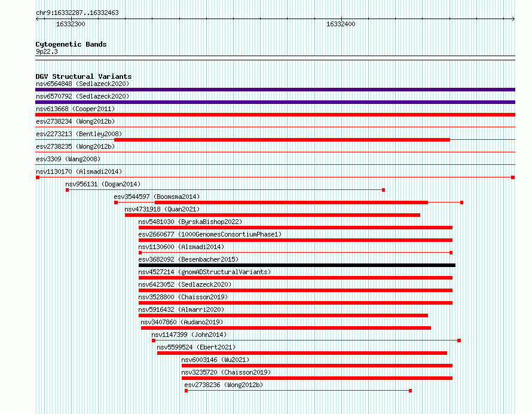Click nsv1130600 (Alsmadi2014) label

click(x=181, y=247)
